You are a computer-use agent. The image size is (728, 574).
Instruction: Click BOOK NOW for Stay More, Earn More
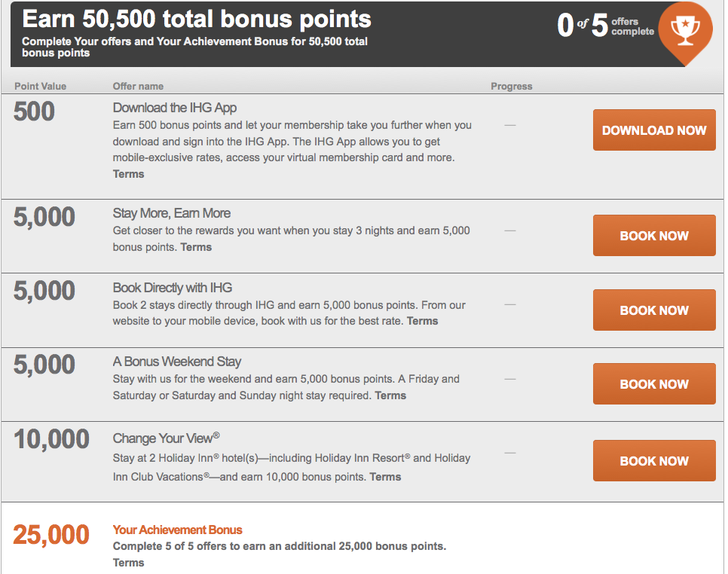click(654, 236)
